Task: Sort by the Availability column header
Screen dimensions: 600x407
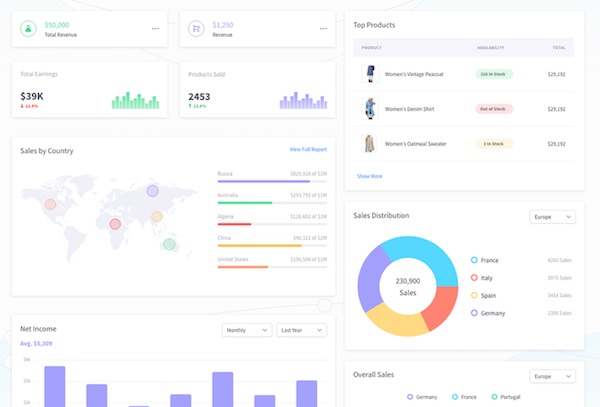Action: [x=491, y=47]
